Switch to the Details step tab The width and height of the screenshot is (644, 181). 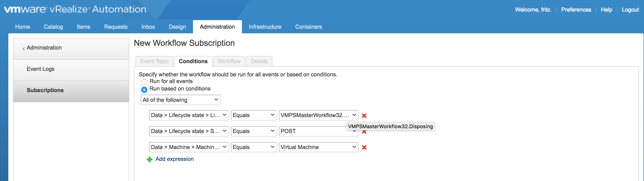coord(259,61)
